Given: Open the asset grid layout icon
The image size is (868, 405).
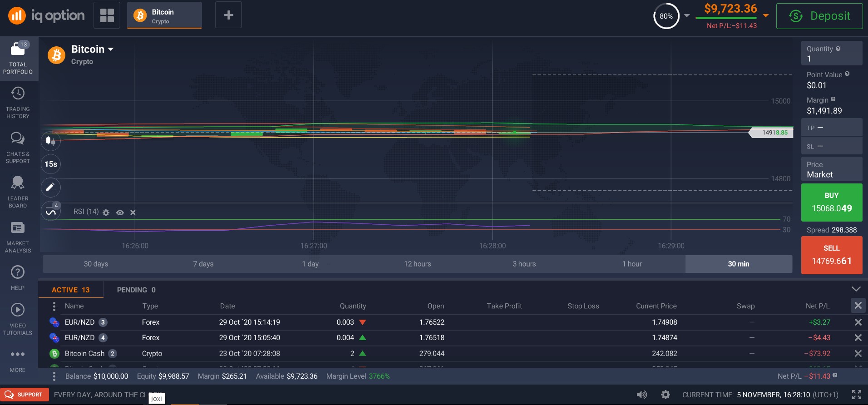Looking at the screenshot, I should pyautogui.click(x=107, y=15).
